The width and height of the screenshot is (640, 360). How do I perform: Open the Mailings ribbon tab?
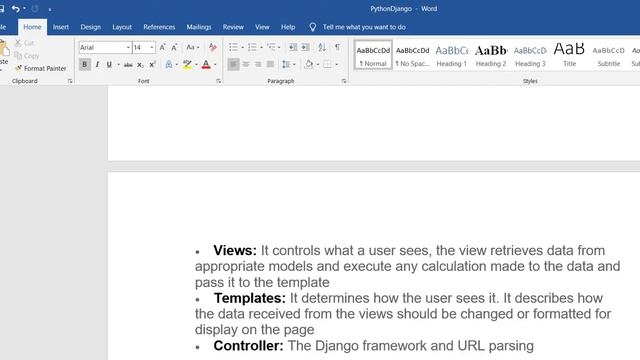tap(199, 27)
